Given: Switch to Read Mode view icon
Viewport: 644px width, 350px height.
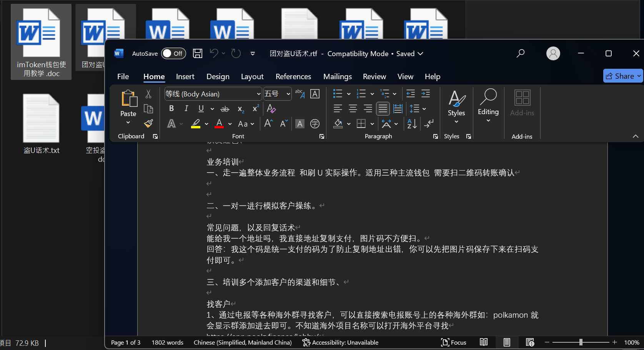Looking at the screenshot, I should click(484, 342).
